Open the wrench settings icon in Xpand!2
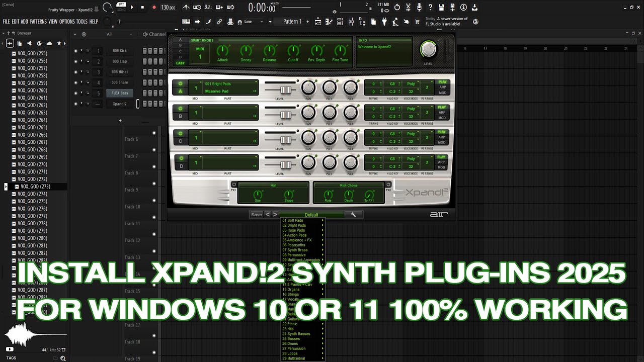 coord(353,215)
